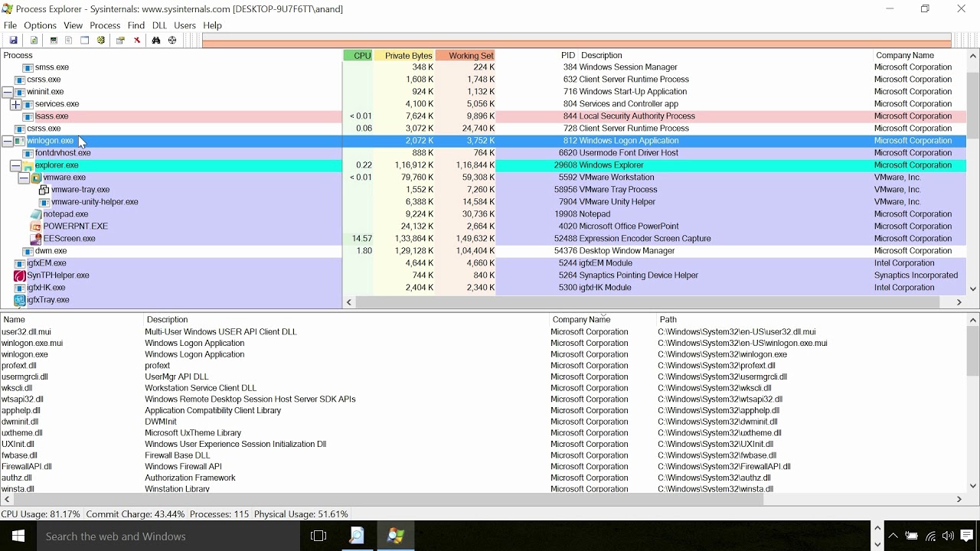Viewport: 980px width, 551px height.
Task: Expand the services.exe tree node
Action: pyautogui.click(x=15, y=104)
